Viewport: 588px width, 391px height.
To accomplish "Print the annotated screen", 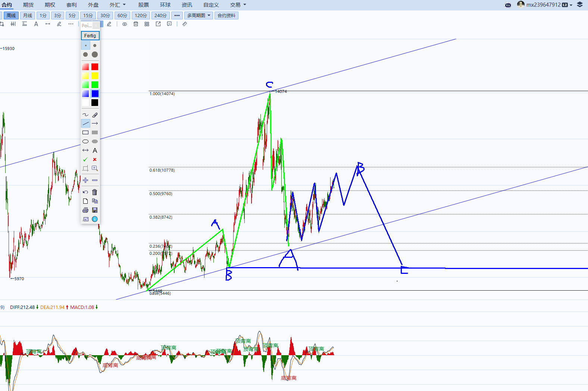I will (85, 210).
